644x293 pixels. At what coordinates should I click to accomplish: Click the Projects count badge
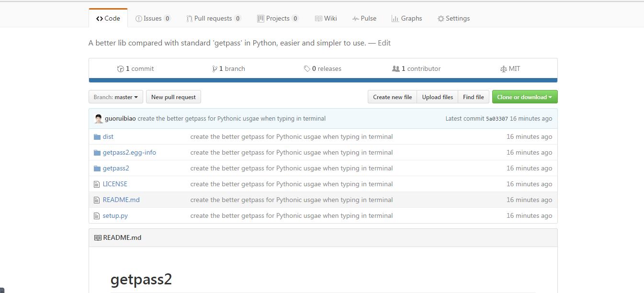(295, 19)
